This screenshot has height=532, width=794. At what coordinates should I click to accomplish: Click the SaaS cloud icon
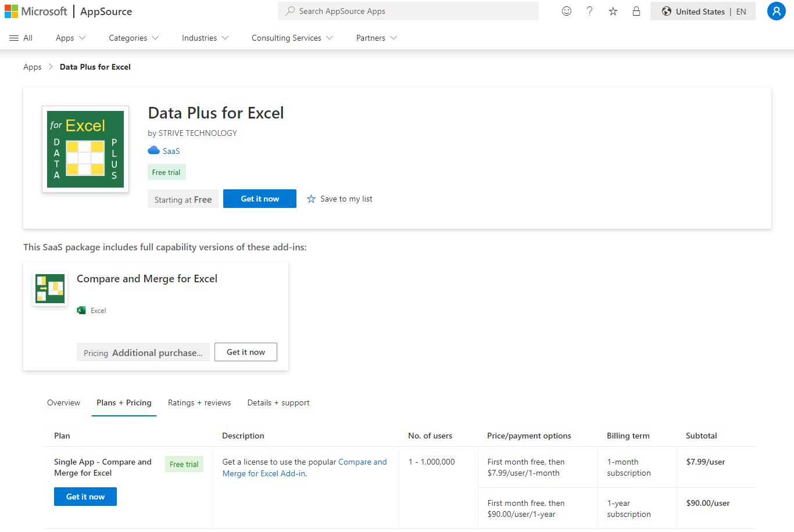click(x=152, y=150)
